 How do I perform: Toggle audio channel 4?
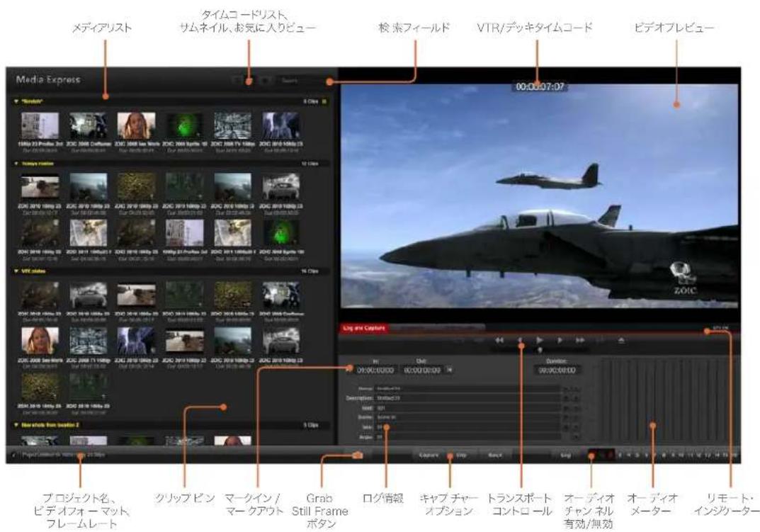pos(629,455)
